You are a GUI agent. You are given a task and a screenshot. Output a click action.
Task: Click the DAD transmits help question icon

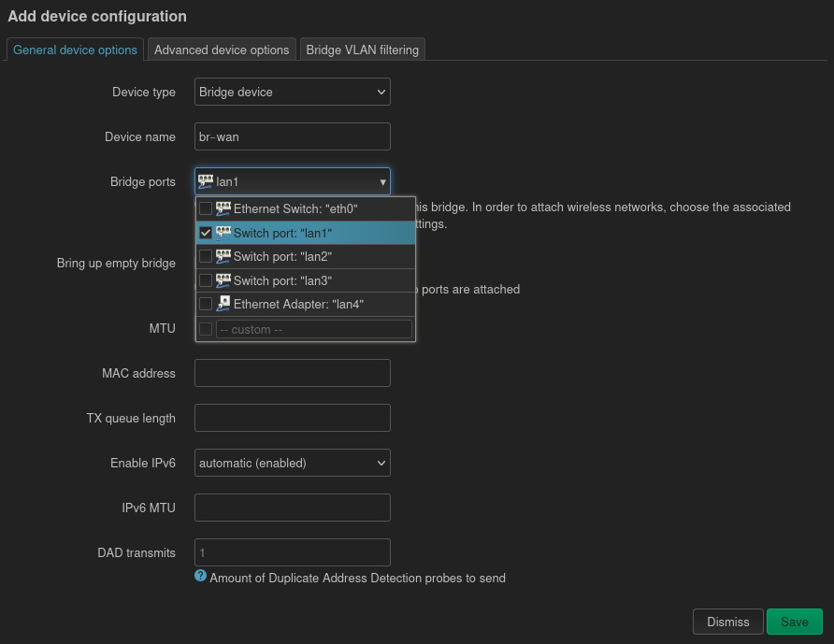coord(200,577)
